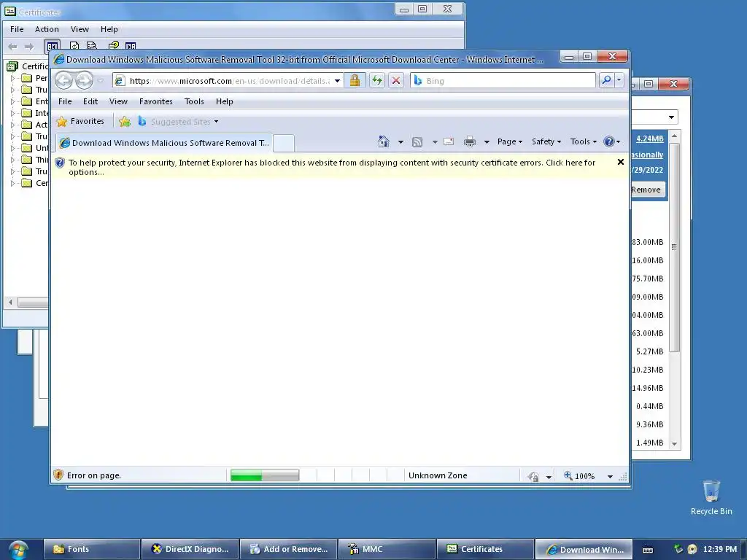Click the Home icon in command bar
This screenshot has height=560, width=747.
click(384, 141)
